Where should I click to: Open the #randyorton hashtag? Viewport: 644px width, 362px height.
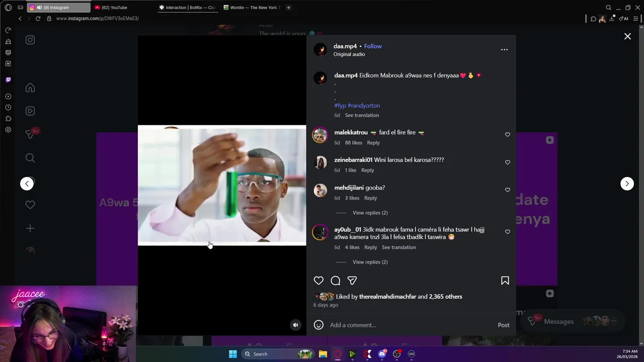pos(364,106)
